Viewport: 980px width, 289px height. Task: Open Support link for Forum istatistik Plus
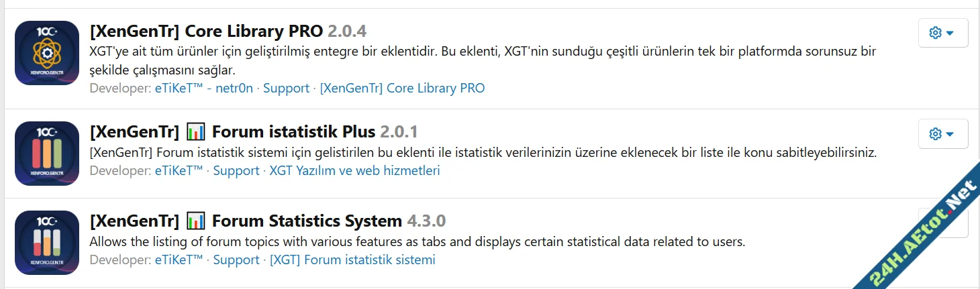(x=236, y=170)
